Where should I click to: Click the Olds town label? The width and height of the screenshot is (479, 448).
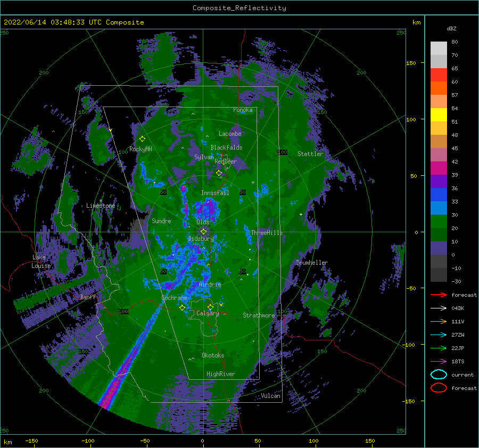tap(203, 222)
